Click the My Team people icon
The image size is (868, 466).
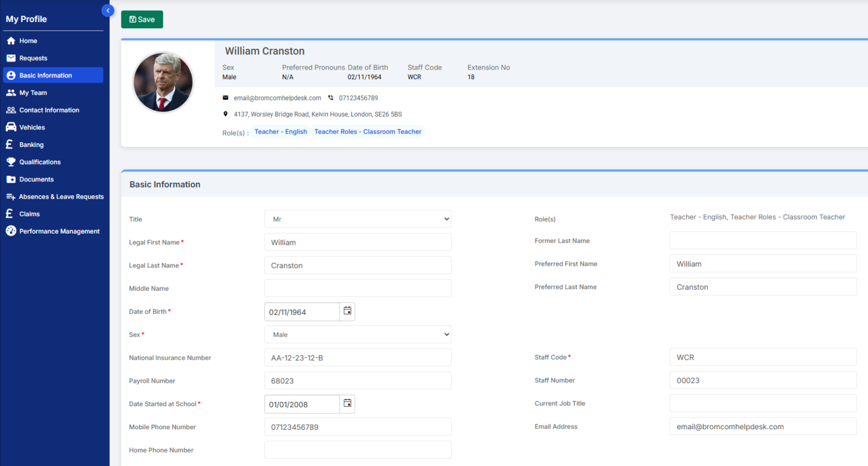(x=10, y=92)
